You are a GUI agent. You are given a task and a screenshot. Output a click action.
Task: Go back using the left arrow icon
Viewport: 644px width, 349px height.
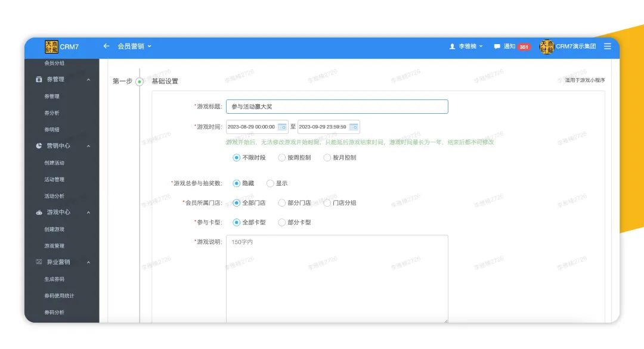[106, 46]
